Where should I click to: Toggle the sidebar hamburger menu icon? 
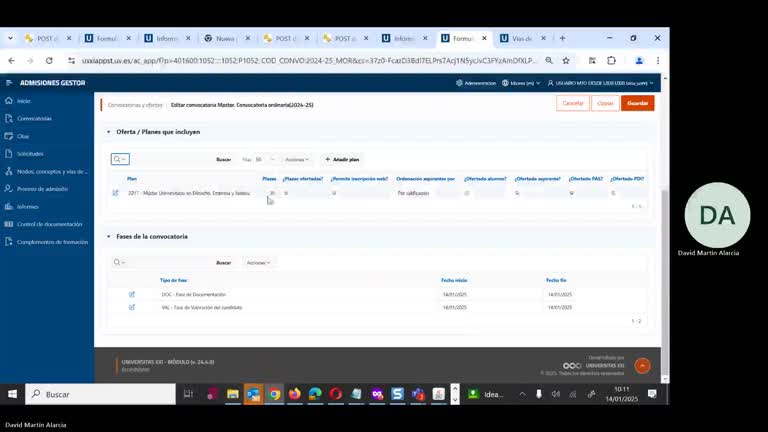pyautogui.click(x=9, y=83)
